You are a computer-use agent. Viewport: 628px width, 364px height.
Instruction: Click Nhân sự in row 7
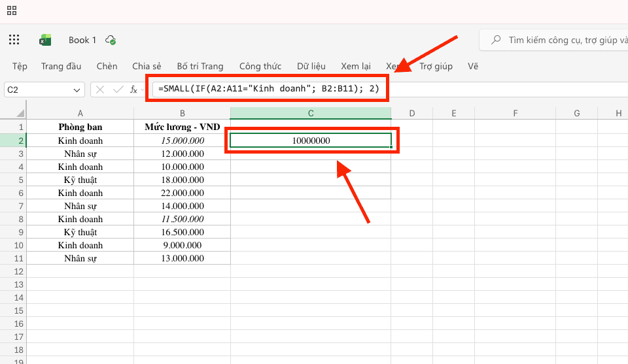pos(80,206)
